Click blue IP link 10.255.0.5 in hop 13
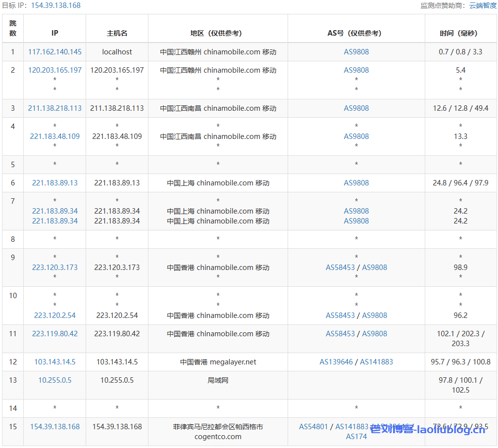Screen dimensions: 498x448 (55, 380)
